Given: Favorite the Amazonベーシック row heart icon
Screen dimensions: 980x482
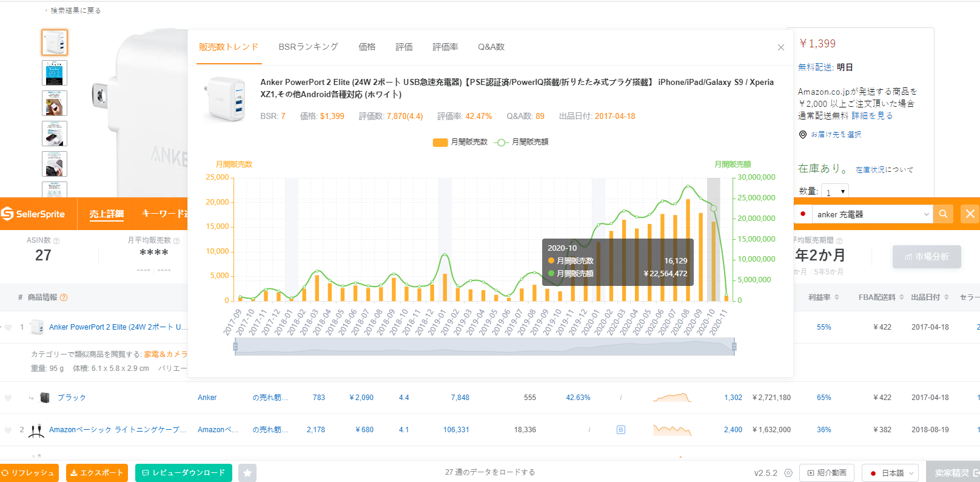Looking at the screenshot, I should [x=8, y=430].
